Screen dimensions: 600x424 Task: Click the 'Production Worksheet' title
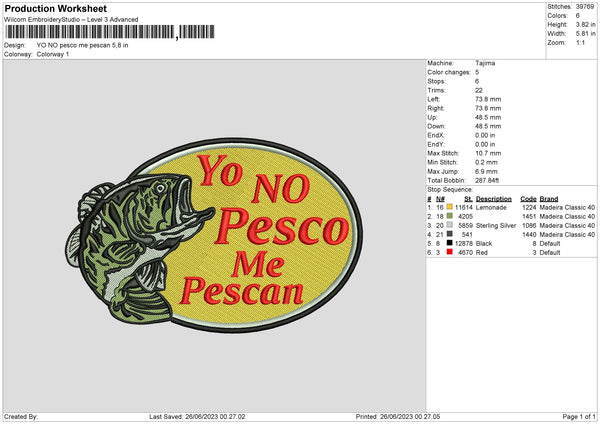click(55, 8)
